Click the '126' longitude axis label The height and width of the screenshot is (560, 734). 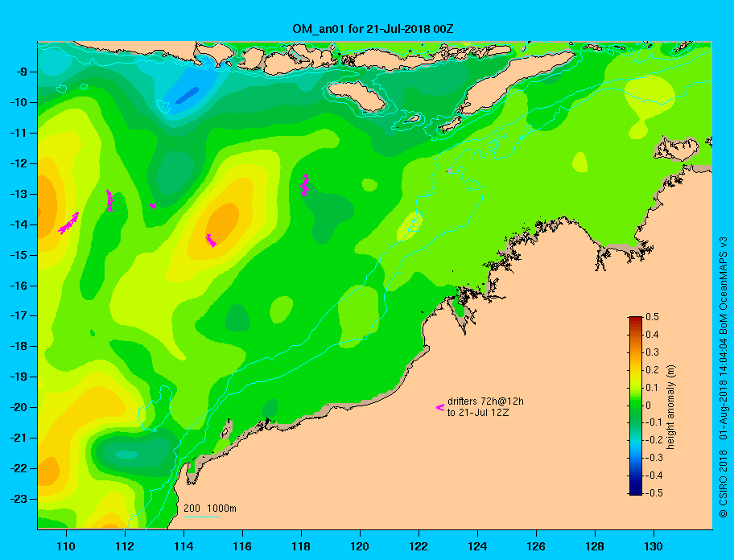tap(536, 546)
